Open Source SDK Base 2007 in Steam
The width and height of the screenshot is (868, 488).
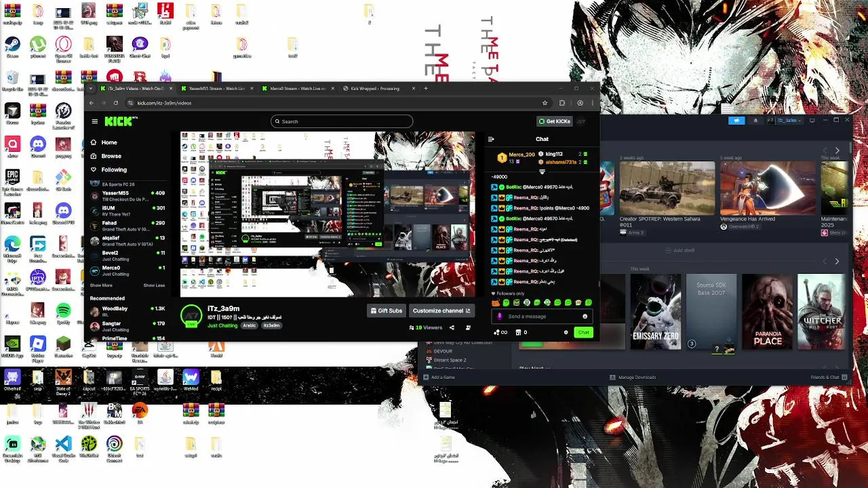(x=711, y=312)
